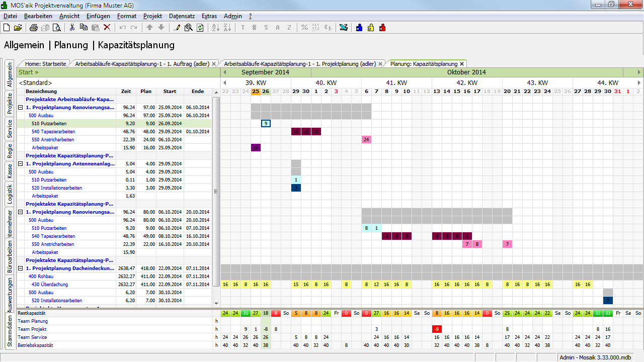Screen dimensions: 644x362
Task: Open the Bearbeiten menu
Action: click(38, 16)
